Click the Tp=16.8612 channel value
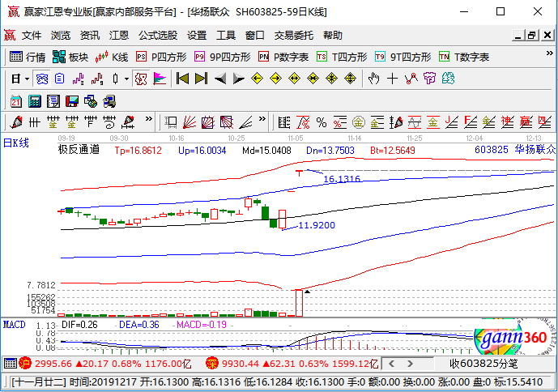This screenshot has width=558, height=392. pos(138,151)
